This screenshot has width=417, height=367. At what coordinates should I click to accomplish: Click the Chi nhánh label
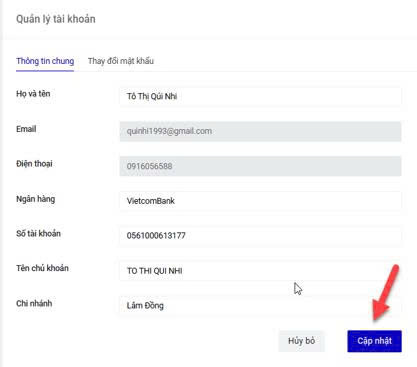pos(34,303)
